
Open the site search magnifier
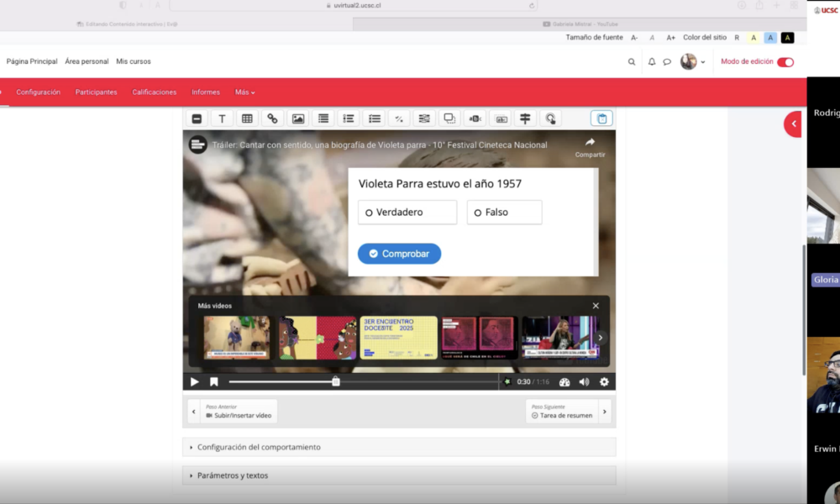click(632, 61)
